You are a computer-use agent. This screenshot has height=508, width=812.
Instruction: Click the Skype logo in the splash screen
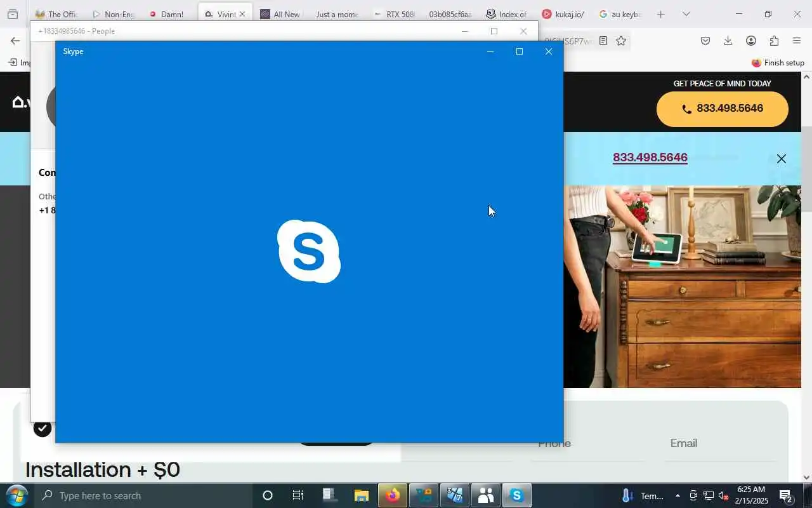[x=309, y=251]
